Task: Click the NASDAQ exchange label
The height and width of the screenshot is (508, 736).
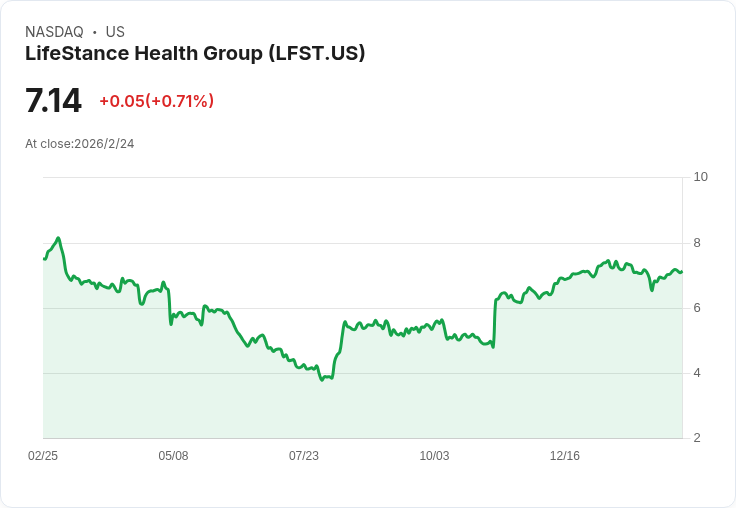Action: (x=54, y=32)
